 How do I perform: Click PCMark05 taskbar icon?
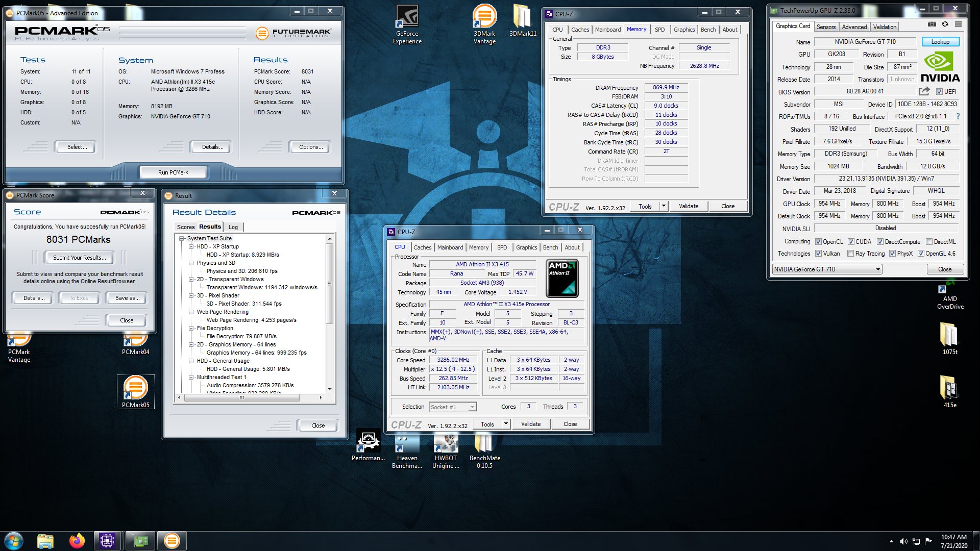coord(172,541)
